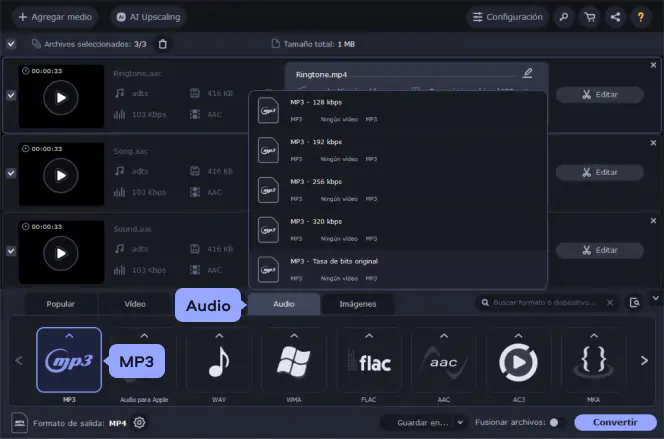The width and height of the screenshot is (664, 439).
Task: Select the MP3 format icon
Action: pyautogui.click(x=68, y=360)
